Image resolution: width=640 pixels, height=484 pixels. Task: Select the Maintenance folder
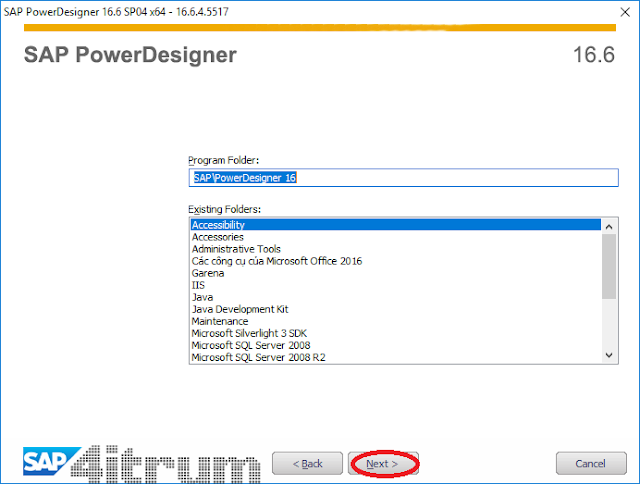[x=396, y=321]
